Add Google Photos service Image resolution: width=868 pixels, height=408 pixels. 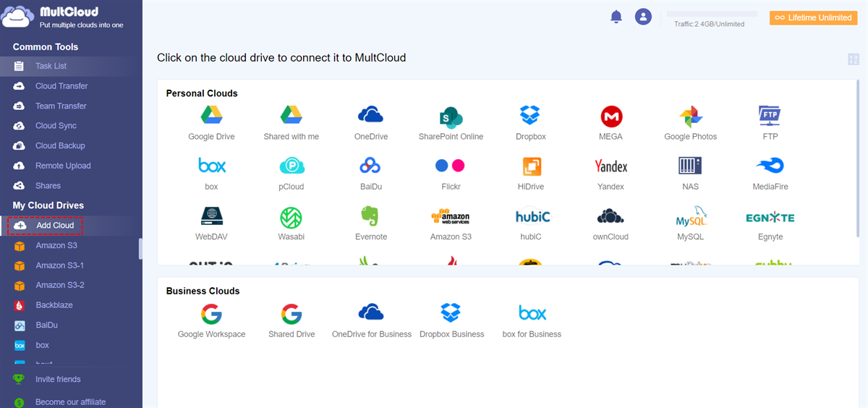690,122
